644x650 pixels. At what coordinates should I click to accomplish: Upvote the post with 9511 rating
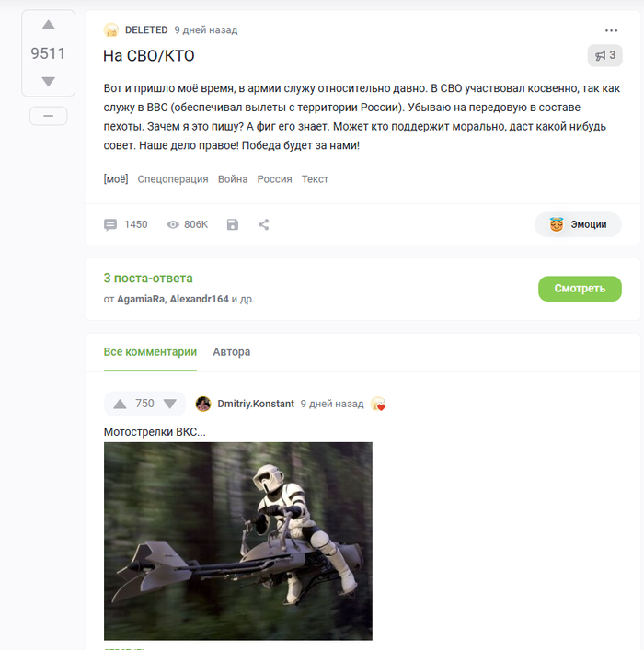(x=49, y=26)
